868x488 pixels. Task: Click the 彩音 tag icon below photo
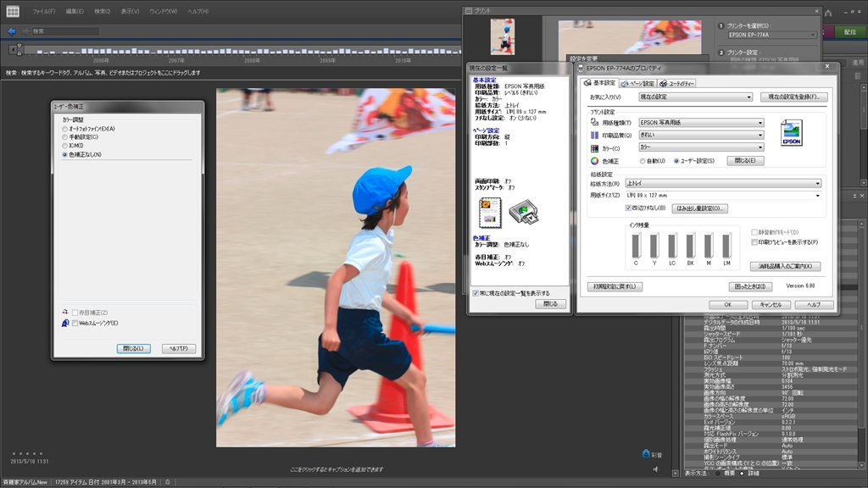[646, 454]
